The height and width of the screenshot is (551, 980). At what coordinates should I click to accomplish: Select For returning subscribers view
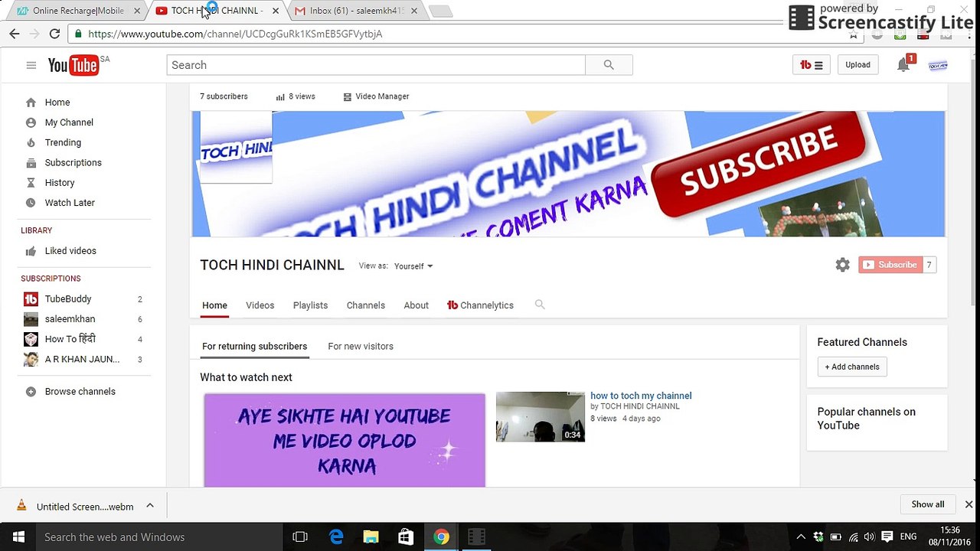(x=254, y=347)
